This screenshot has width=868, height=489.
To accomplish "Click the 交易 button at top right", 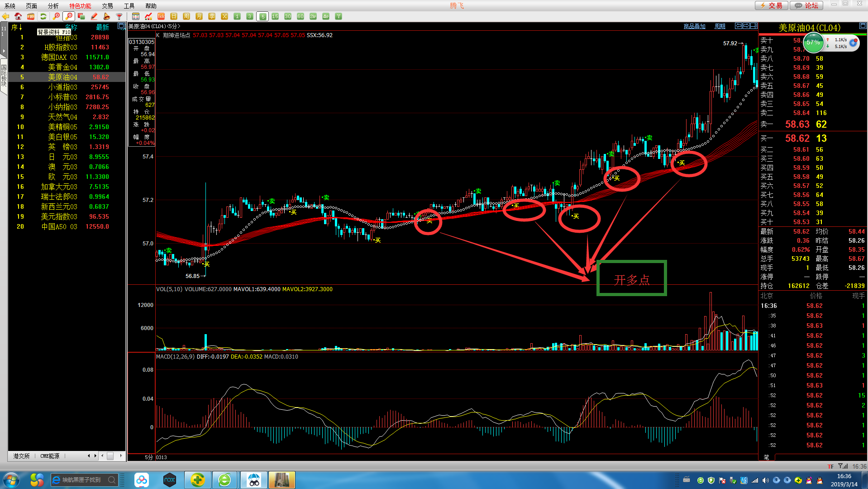I will point(772,5).
